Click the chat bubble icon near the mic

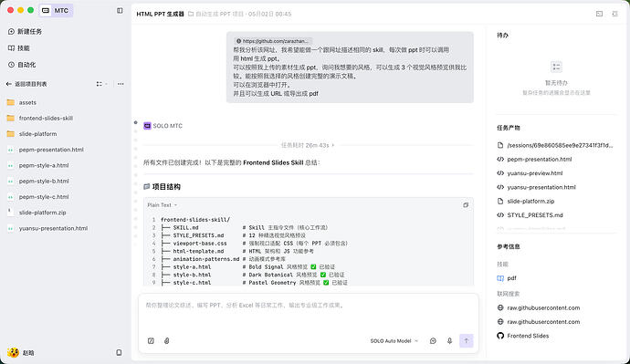click(433, 340)
